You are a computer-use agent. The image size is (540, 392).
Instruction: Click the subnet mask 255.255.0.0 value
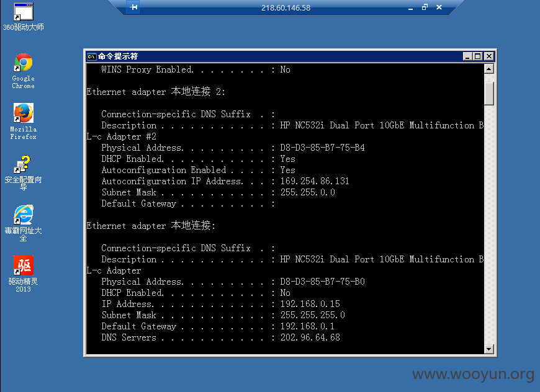tap(307, 192)
